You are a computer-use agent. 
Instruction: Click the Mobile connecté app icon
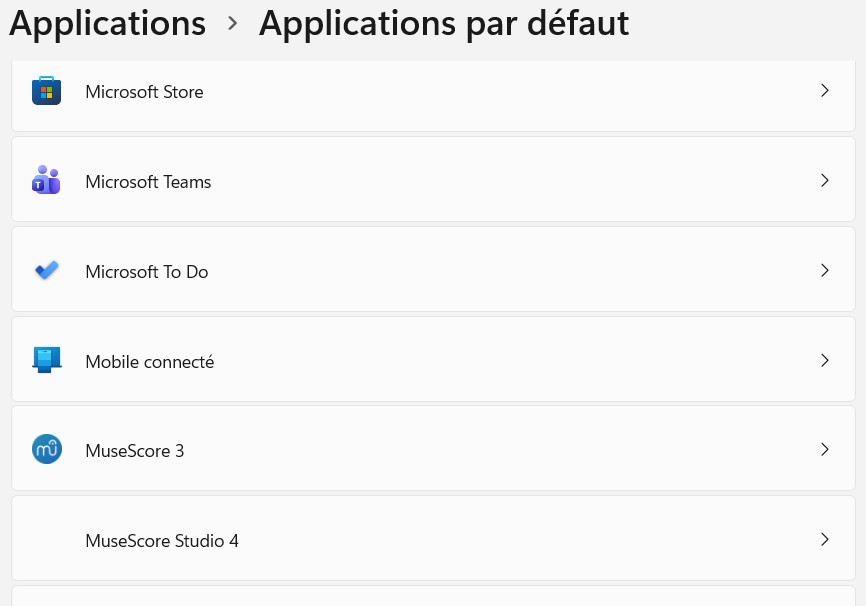pos(46,361)
